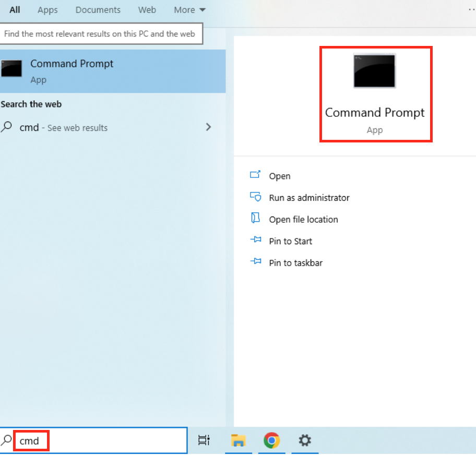Expand cmd web results chevron arrow
The height and width of the screenshot is (455, 476).
click(x=208, y=127)
